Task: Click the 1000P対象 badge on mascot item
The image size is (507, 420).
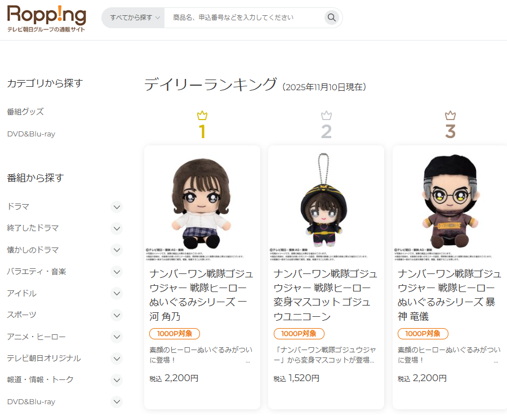Action: tap(299, 334)
